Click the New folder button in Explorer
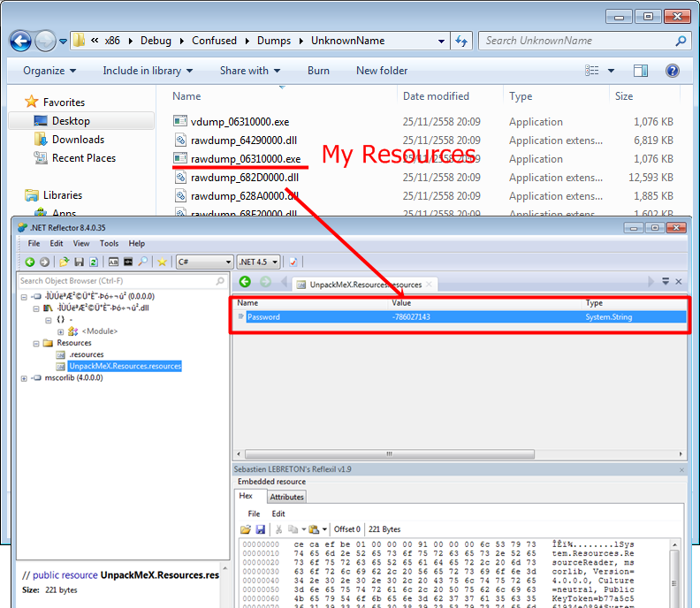This screenshot has width=700, height=608. [382, 71]
